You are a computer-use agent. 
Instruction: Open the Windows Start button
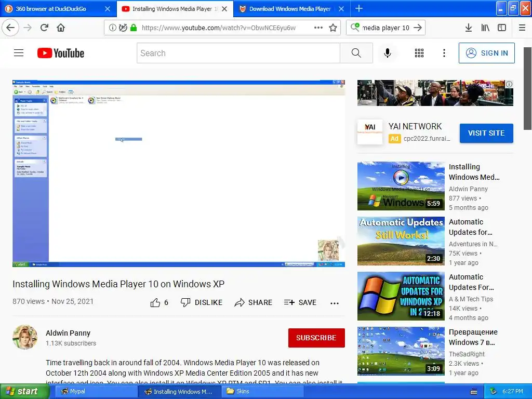click(x=24, y=391)
